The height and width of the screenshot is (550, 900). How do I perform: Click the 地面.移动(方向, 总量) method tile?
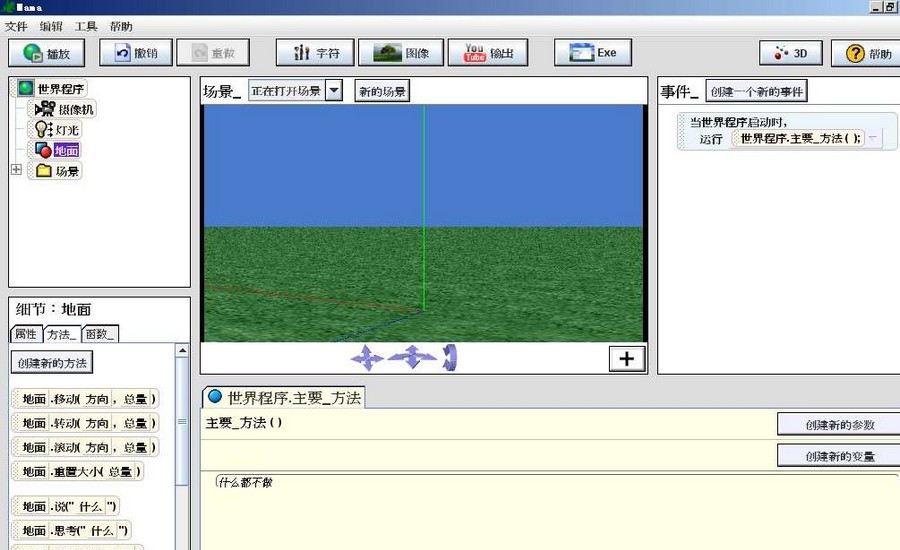pos(84,398)
